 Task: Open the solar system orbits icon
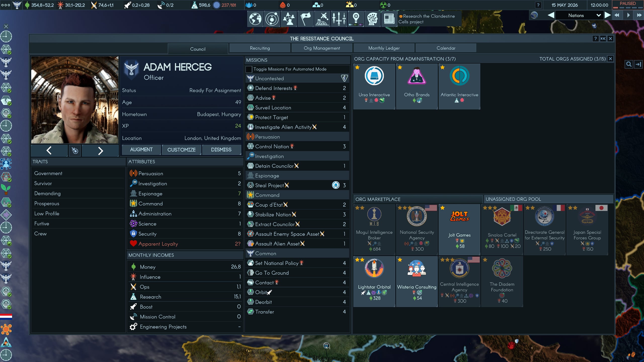coord(272,19)
